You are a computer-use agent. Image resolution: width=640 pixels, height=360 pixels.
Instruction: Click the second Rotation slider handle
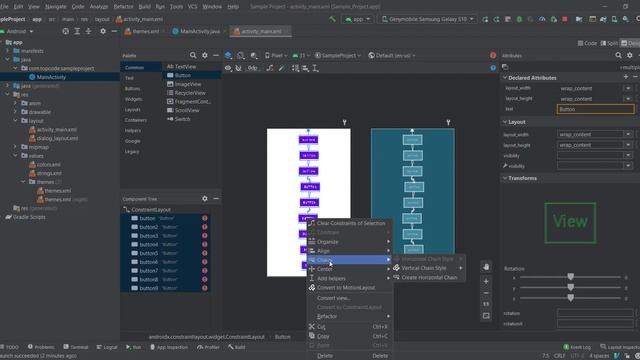[x=571, y=288]
